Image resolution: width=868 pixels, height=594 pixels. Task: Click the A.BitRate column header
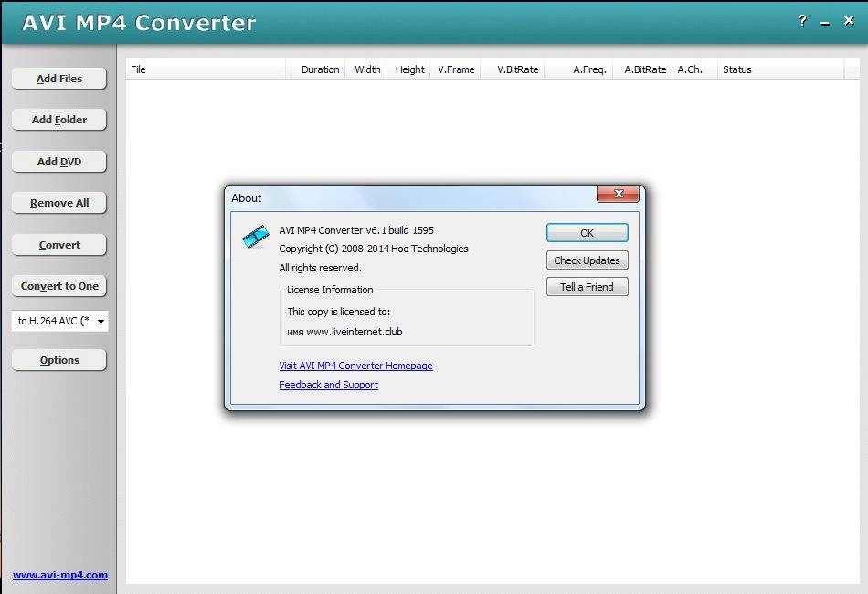pos(642,69)
